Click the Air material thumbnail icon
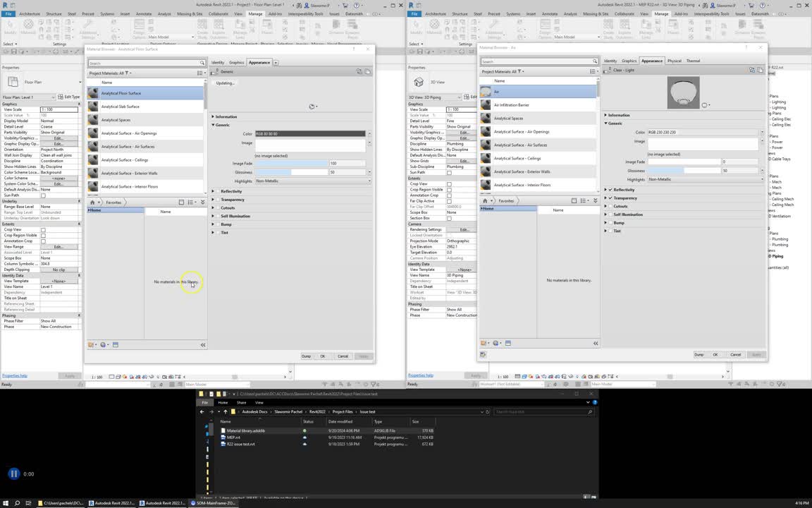The width and height of the screenshot is (812, 508). click(x=485, y=92)
